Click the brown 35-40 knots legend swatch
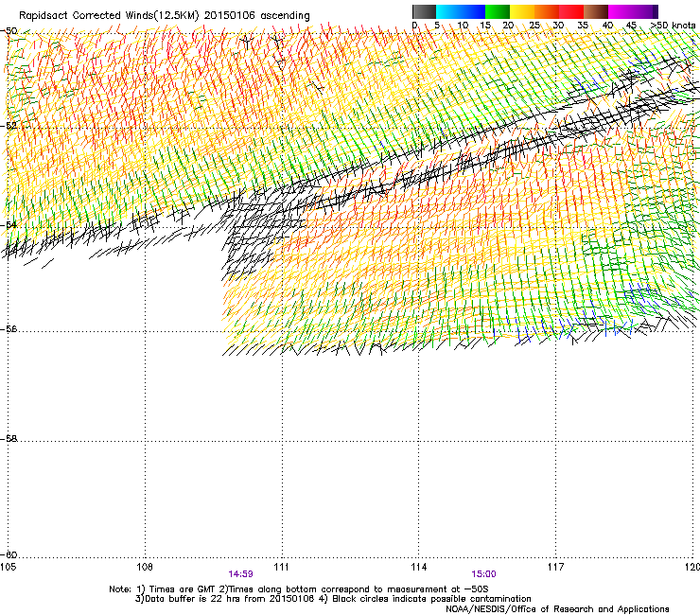This screenshot has height=615, width=700. [596, 11]
